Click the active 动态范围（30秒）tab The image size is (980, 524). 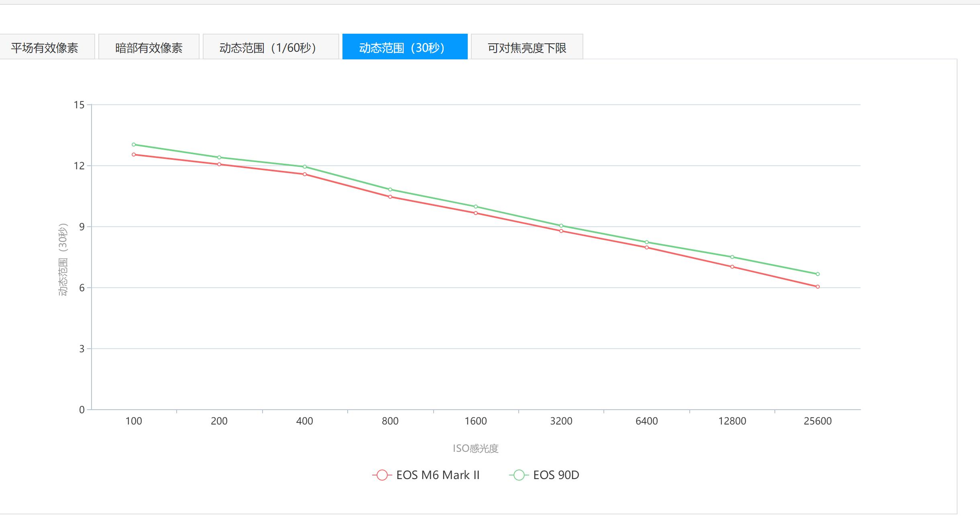405,47
